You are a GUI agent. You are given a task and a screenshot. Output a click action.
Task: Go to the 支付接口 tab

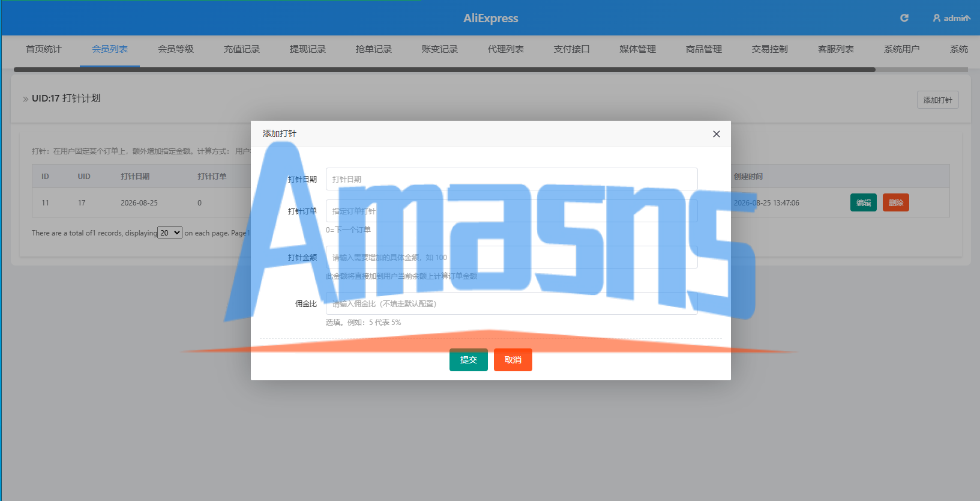(572, 49)
